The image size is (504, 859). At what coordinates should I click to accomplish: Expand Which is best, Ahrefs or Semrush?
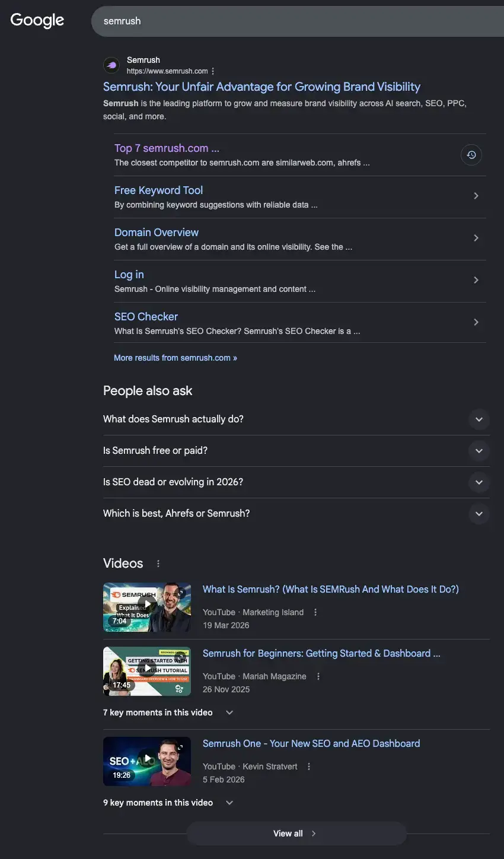tap(296, 514)
